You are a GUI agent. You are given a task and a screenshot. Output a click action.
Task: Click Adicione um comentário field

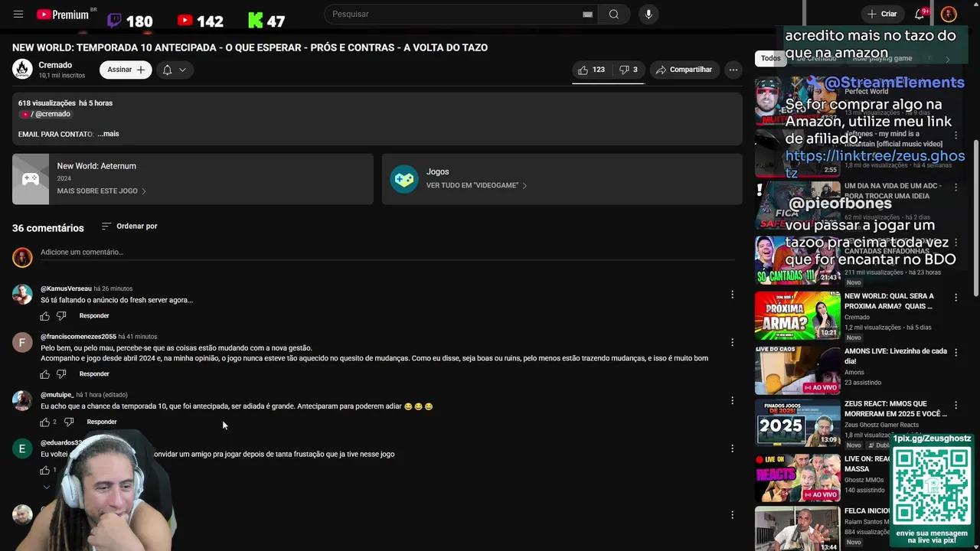(x=387, y=253)
